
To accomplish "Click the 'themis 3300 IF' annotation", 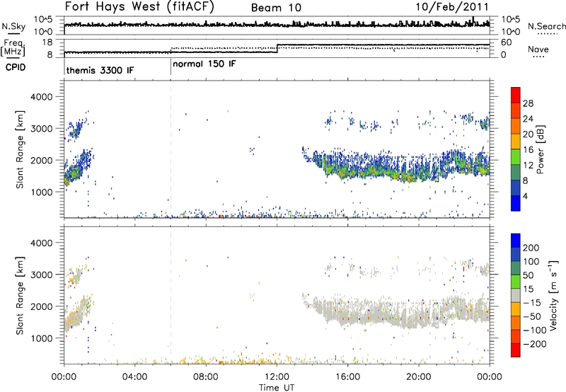I will click(x=100, y=70).
